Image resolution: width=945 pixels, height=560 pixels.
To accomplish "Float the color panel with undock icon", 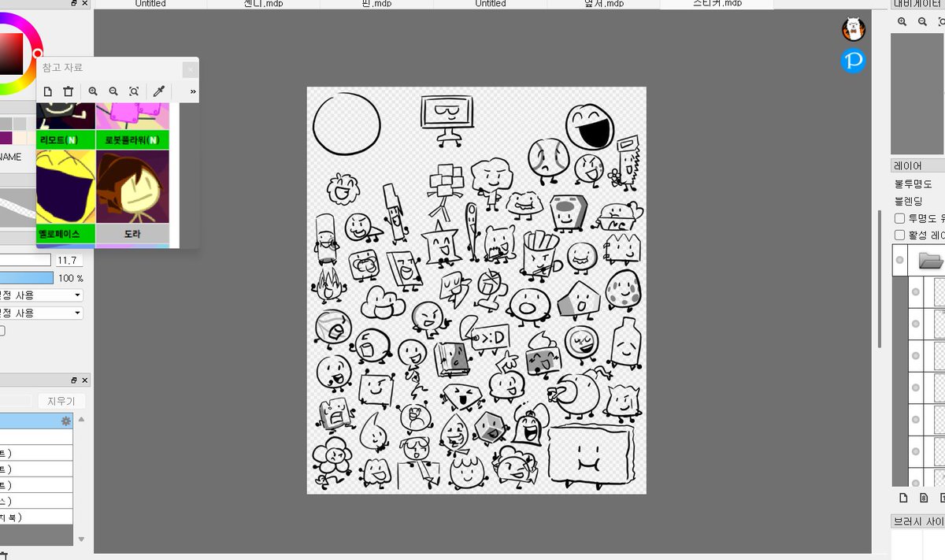I will pyautogui.click(x=74, y=4).
